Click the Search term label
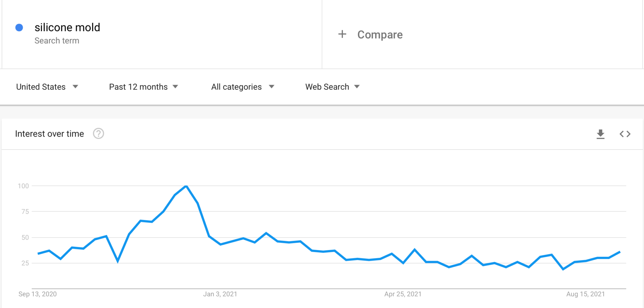644x308 pixels. [57, 41]
